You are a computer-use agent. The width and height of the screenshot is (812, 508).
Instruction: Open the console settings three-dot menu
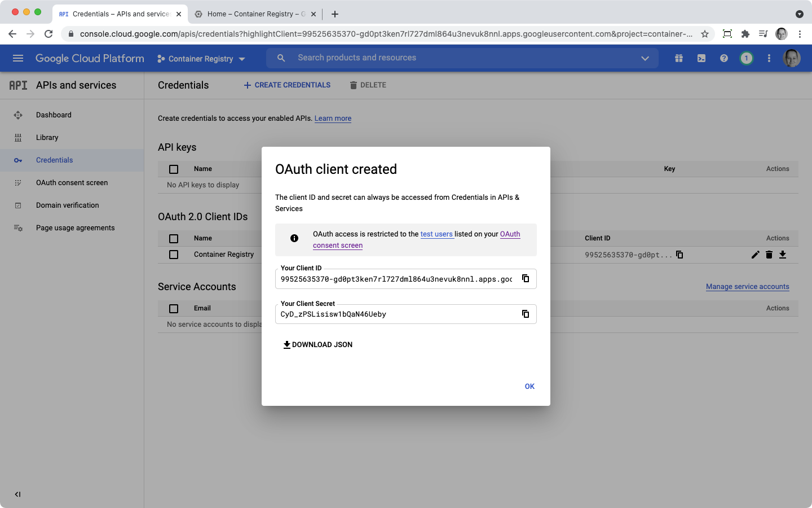tap(769, 58)
